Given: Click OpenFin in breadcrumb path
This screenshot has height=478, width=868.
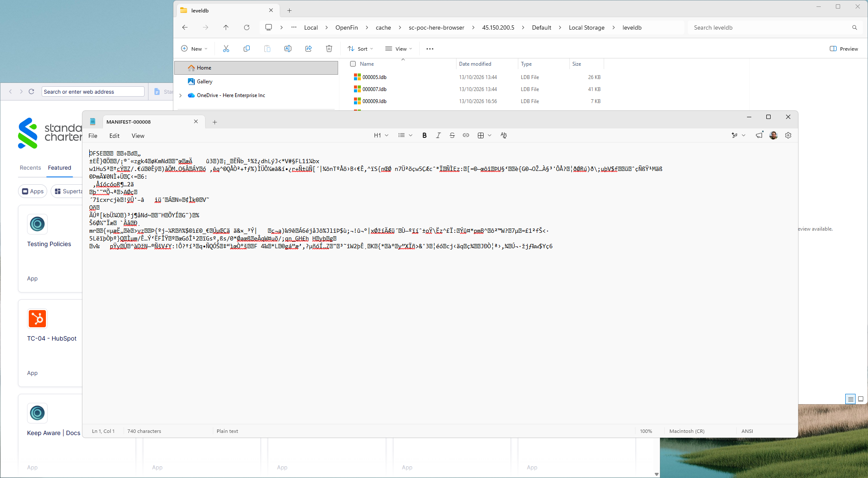Looking at the screenshot, I should pyautogui.click(x=347, y=27).
